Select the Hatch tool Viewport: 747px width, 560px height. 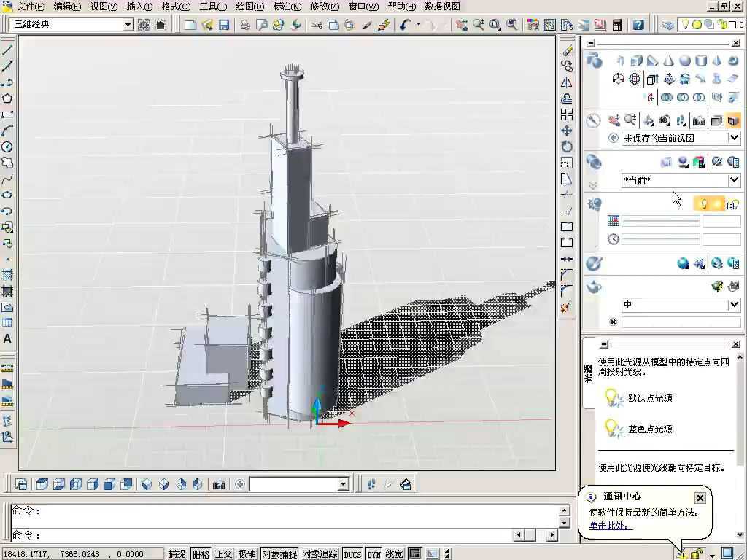(7, 275)
